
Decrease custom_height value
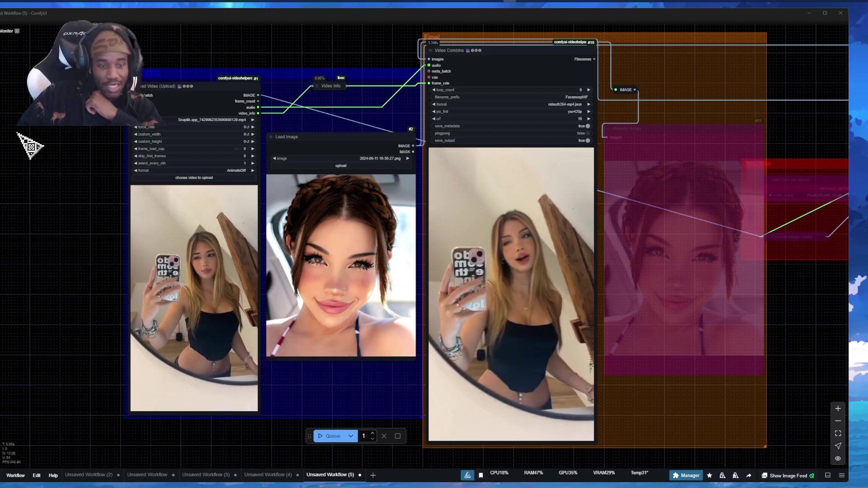point(135,142)
